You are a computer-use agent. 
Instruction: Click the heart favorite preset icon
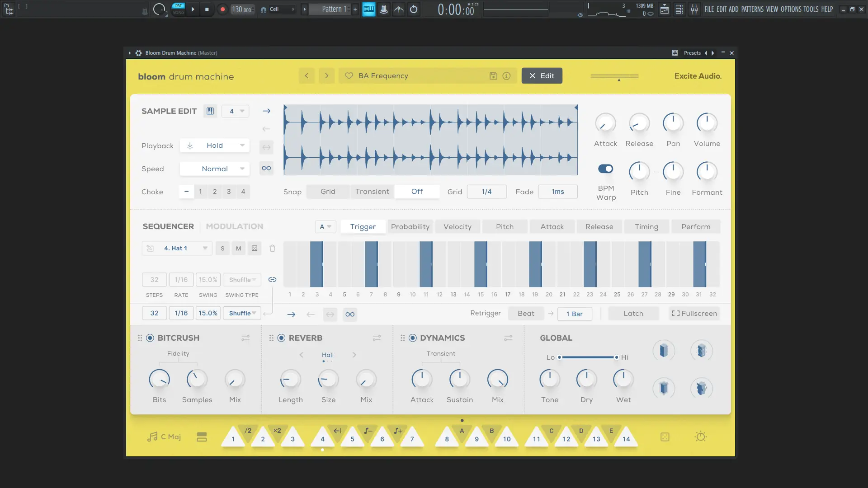pos(349,76)
